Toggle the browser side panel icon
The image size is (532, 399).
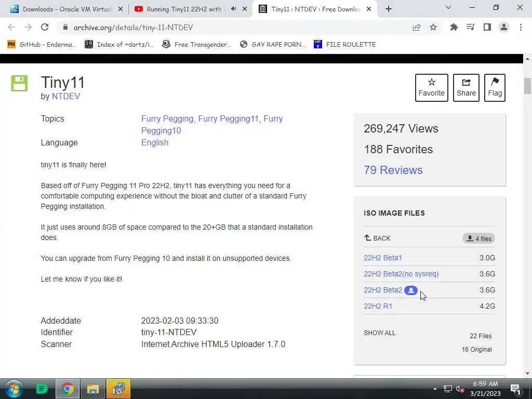[x=487, y=27]
